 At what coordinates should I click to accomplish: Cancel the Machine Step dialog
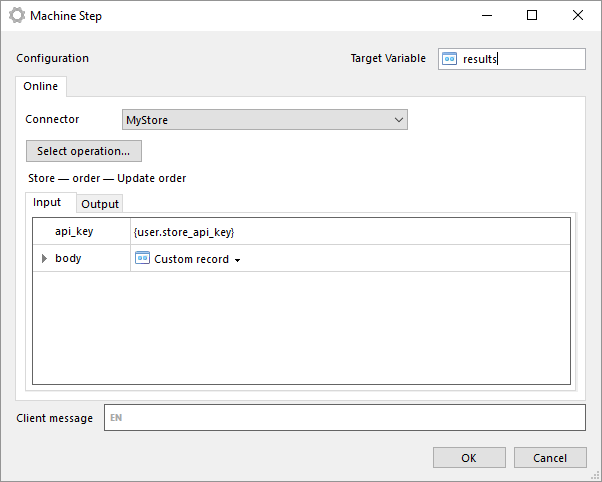coord(550,457)
